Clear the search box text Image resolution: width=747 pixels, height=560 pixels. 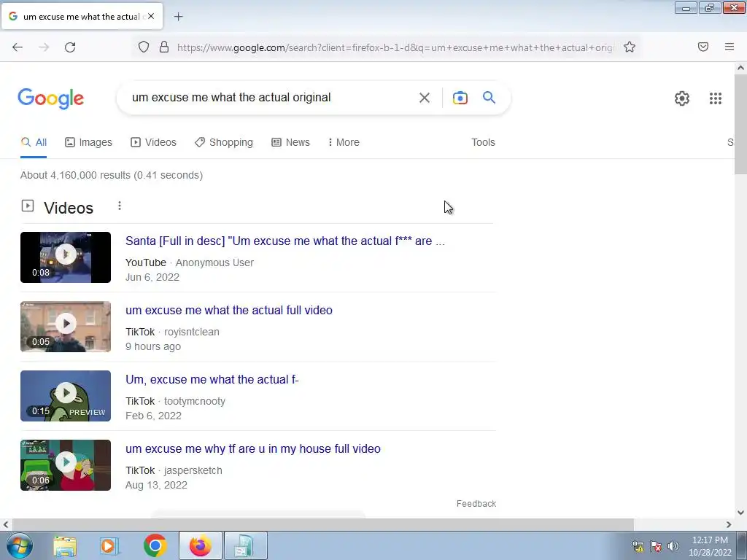[x=424, y=98]
